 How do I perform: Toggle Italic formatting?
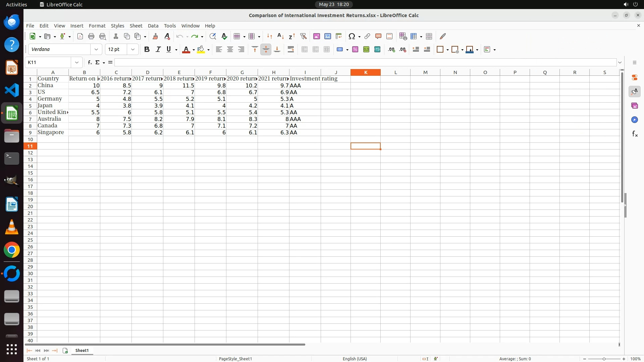click(158, 50)
